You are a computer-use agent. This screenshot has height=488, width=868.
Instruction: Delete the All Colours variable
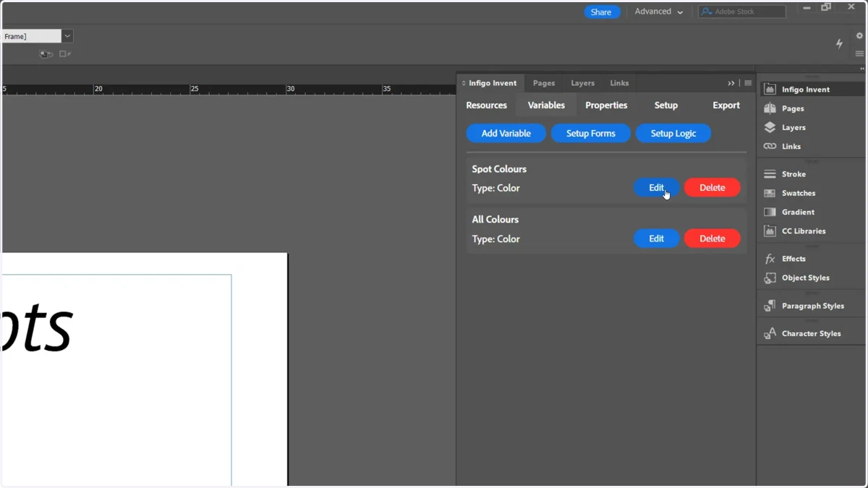pyautogui.click(x=712, y=239)
